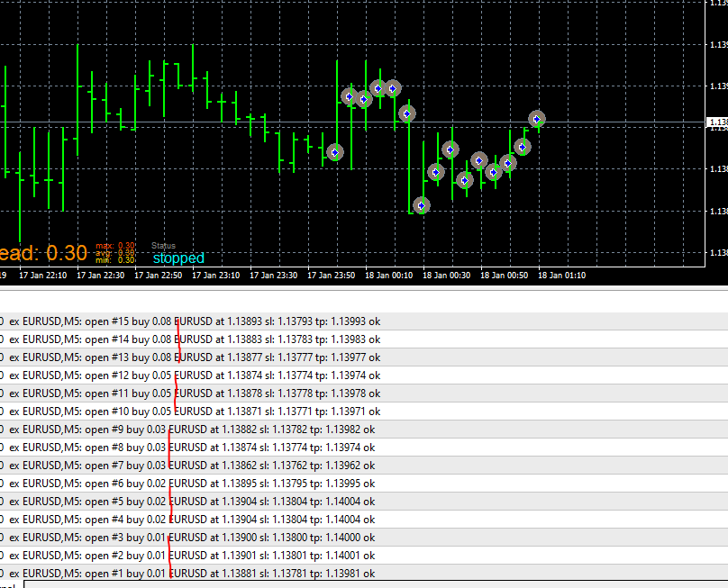Select log row open #12 at 1.13874
The width and height of the screenshot is (728, 588).
point(364,375)
